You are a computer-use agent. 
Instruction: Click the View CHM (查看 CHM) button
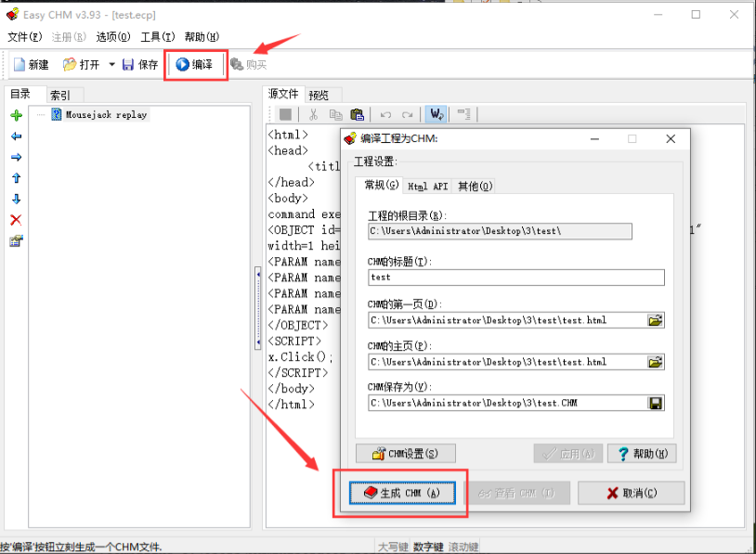tap(517, 493)
